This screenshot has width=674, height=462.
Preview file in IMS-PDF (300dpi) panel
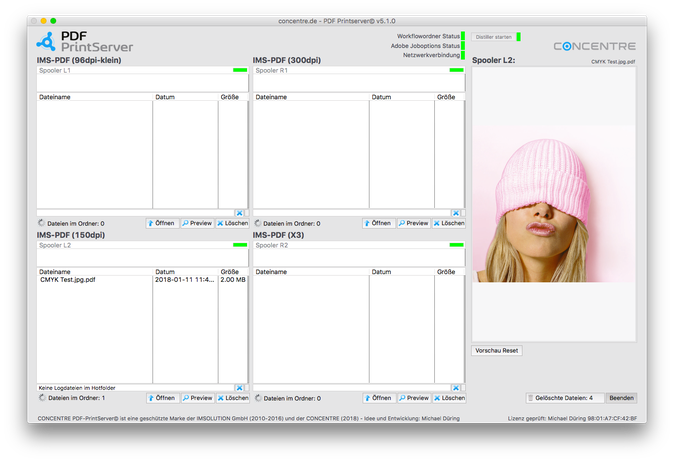pyautogui.click(x=414, y=223)
